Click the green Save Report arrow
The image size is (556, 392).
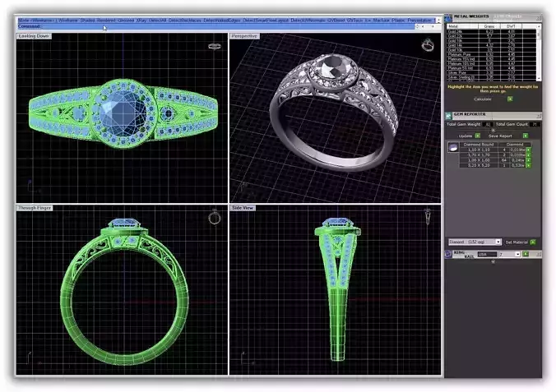click(526, 136)
